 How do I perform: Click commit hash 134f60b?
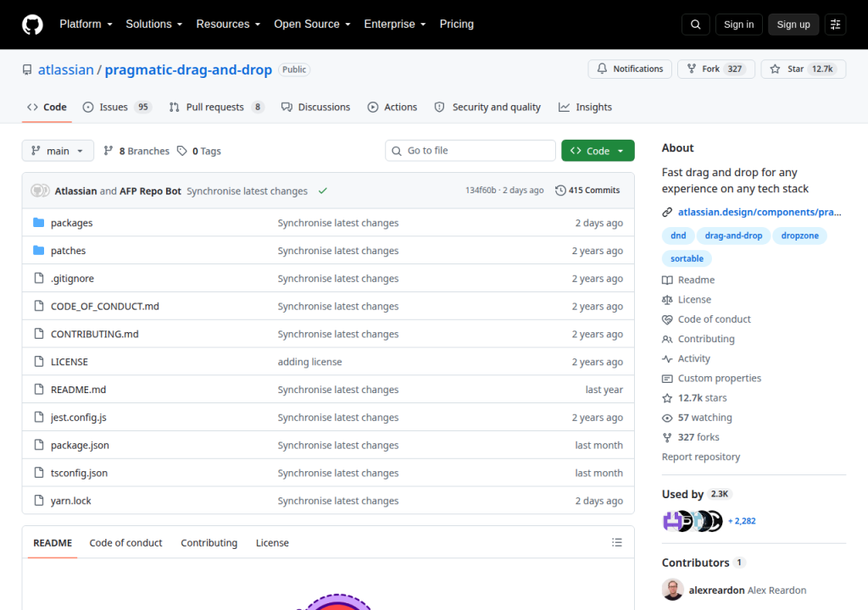coord(481,190)
